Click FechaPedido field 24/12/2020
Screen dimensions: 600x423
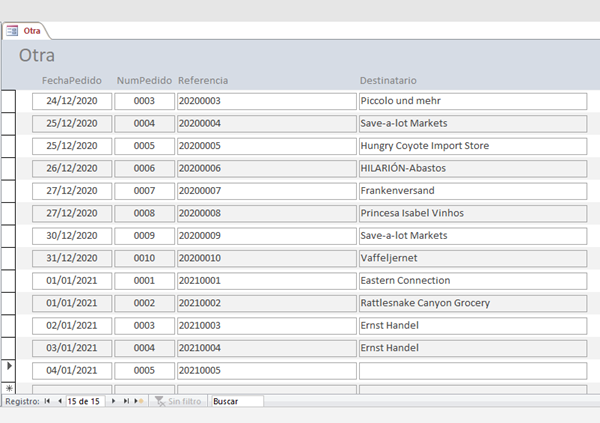pyautogui.click(x=72, y=101)
